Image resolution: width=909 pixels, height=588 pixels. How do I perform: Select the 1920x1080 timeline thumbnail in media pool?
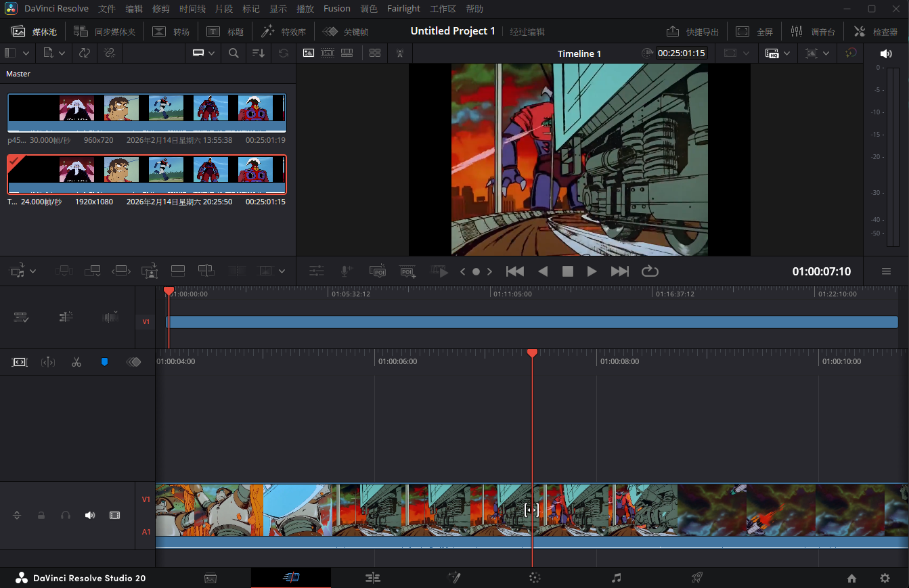click(x=146, y=175)
